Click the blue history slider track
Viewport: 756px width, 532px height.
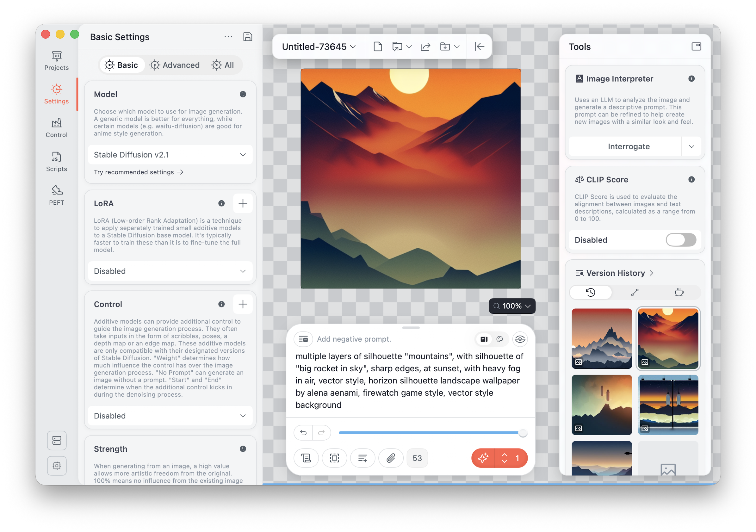[x=428, y=433]
